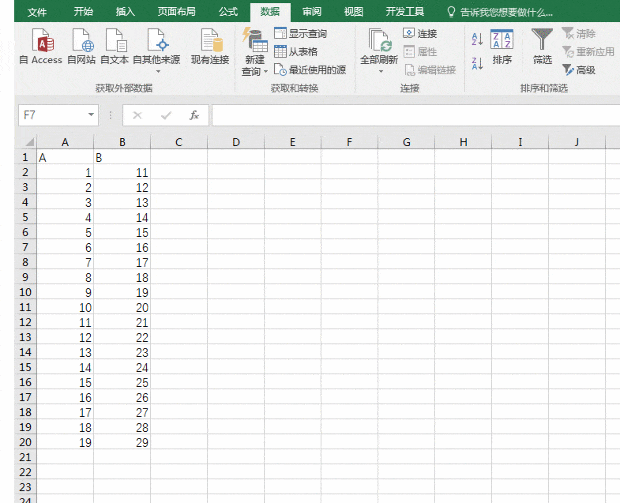Screen dimensions: 620x503
Task: Open the 全部刷新 dropdown arrow
Action: coord(379,71)
